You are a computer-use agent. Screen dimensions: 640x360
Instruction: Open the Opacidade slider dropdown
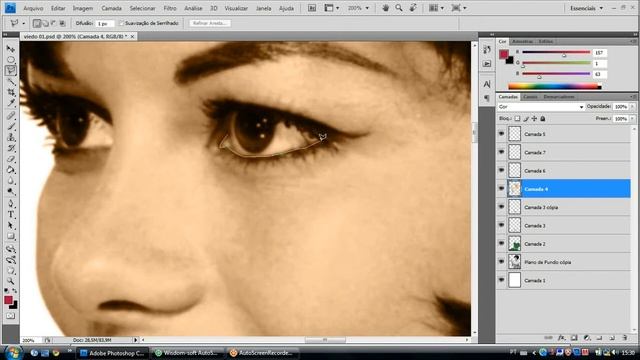[x=633, y=107]
